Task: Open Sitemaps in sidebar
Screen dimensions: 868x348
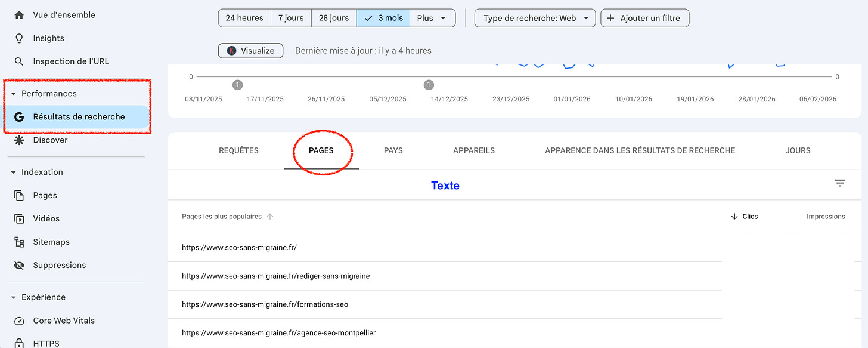Action: [51, 242]
